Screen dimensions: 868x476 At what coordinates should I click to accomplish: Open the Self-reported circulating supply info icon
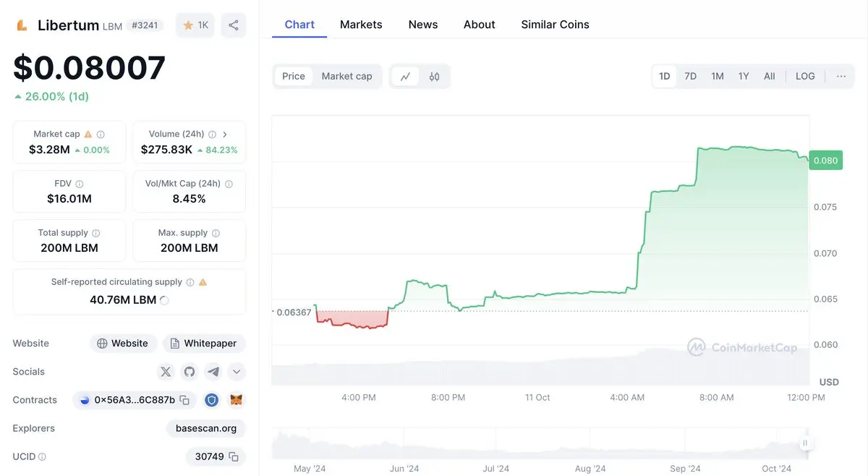coord(190,282)
